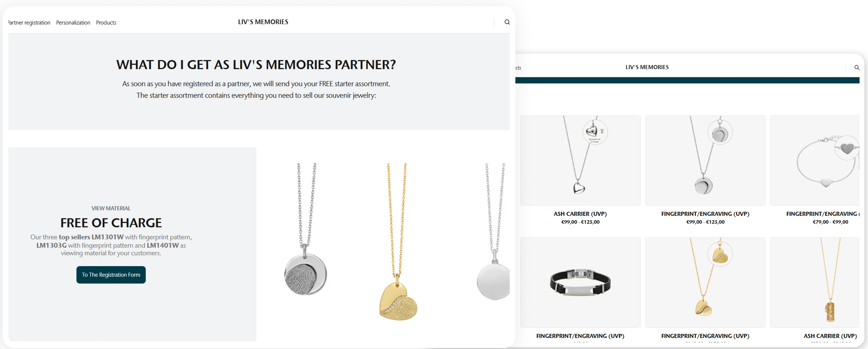Click the LIV'S MEMORIES logo in the right window

pos(647,67)
